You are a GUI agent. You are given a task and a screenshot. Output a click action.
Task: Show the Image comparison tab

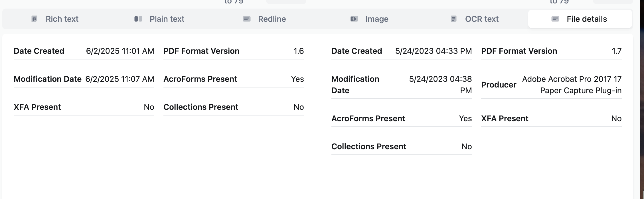[x=377, y=19]
